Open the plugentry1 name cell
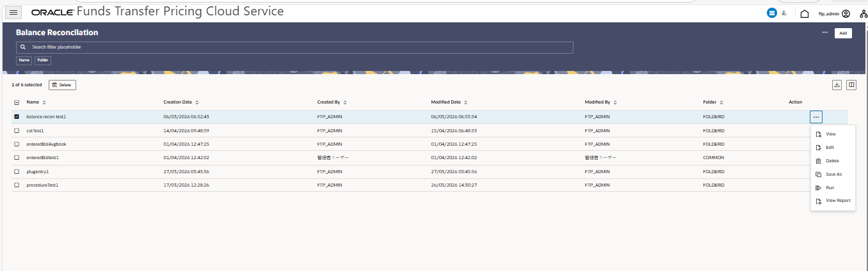Screen dimensions: 868x271 [38, 171]
